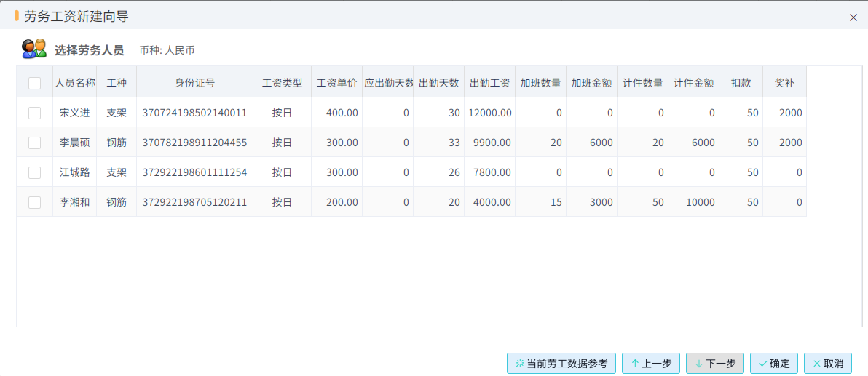Select the 出勤工资 column header

tap(489, 83)
